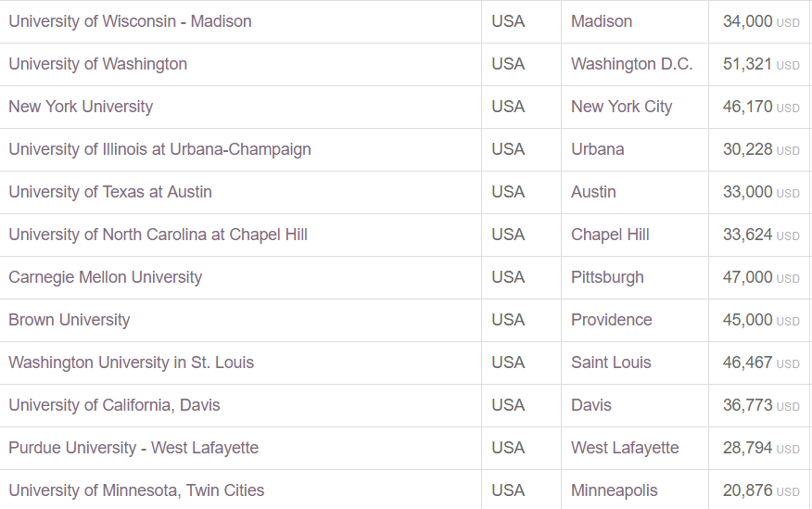
Task: Select Washington University in St. Louis
Action: coord(131,363)
